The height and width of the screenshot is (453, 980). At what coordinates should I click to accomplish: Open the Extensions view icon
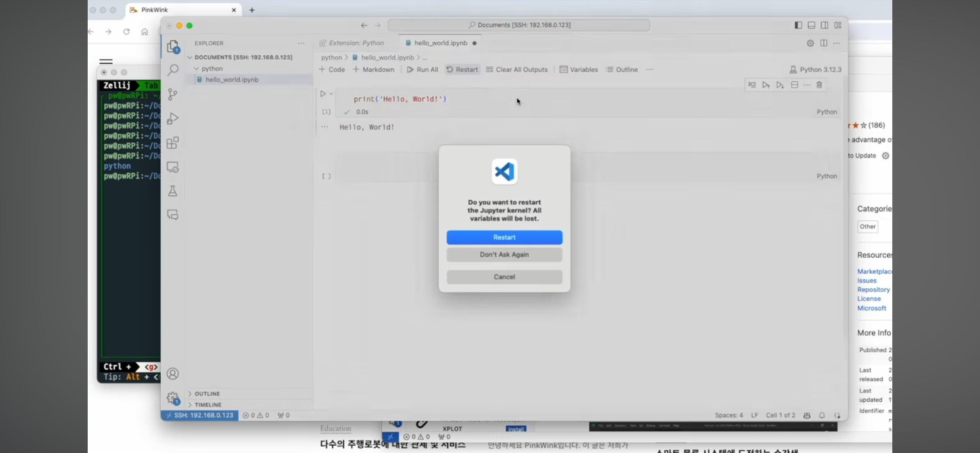tap(173, 143)
